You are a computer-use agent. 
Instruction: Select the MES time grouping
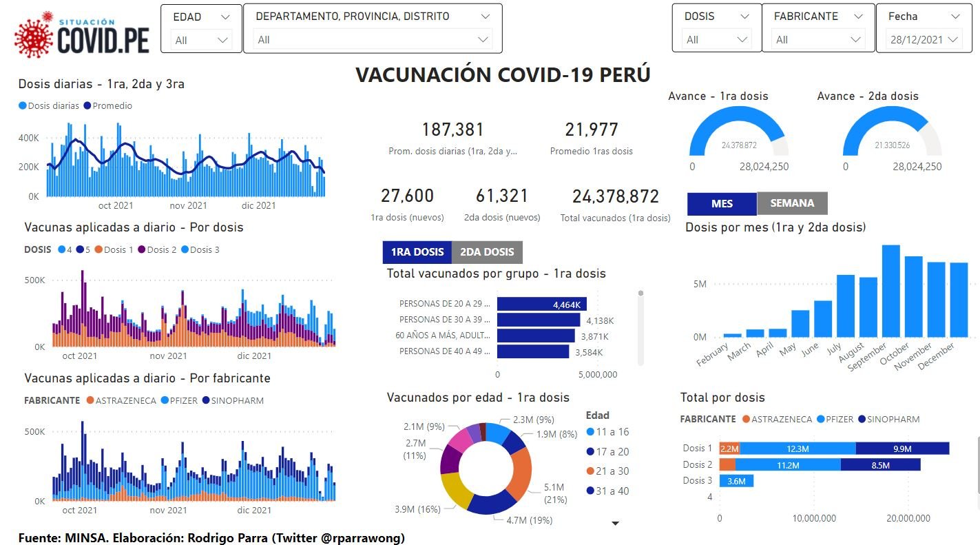point(722,203)
